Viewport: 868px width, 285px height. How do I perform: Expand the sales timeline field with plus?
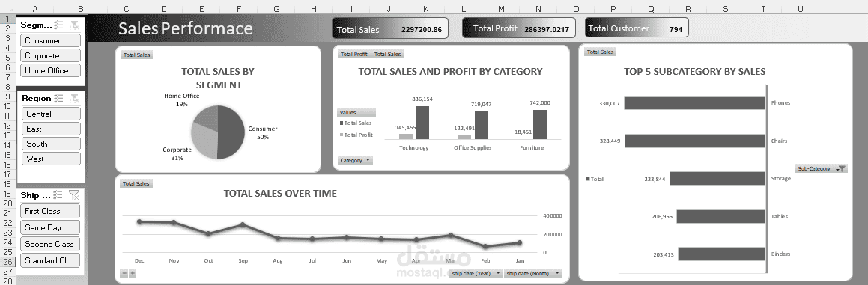[x=133, y=273]
